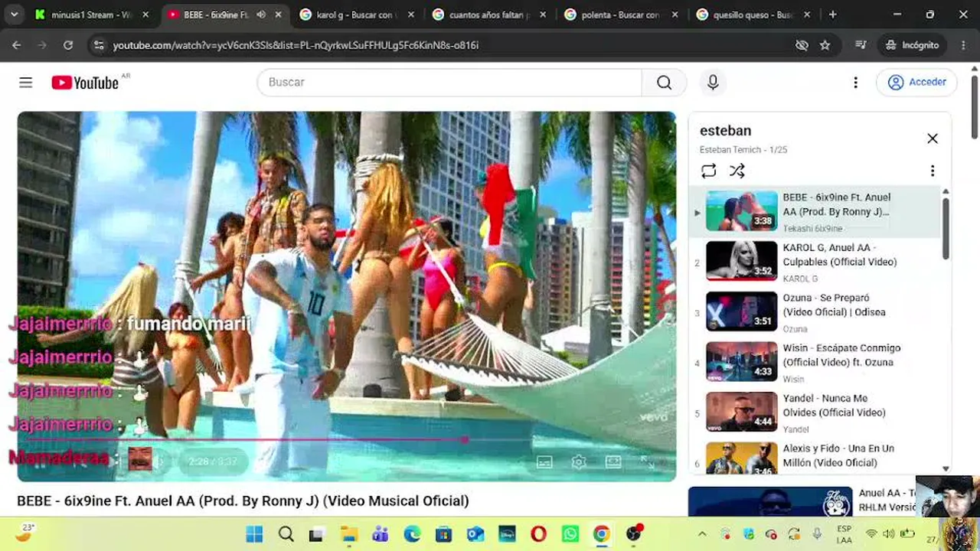This screenshot has height=551, width=980.
Task: Open Task View on the taskbar
Action: coord(316,534)
